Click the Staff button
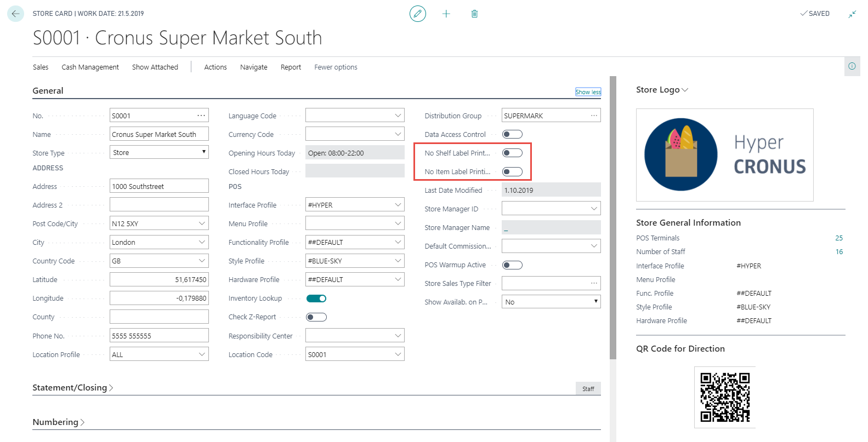 tap(588, 389)
